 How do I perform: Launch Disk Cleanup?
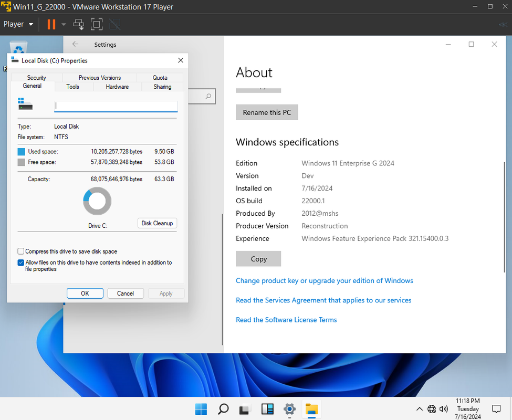coord(157,223)
